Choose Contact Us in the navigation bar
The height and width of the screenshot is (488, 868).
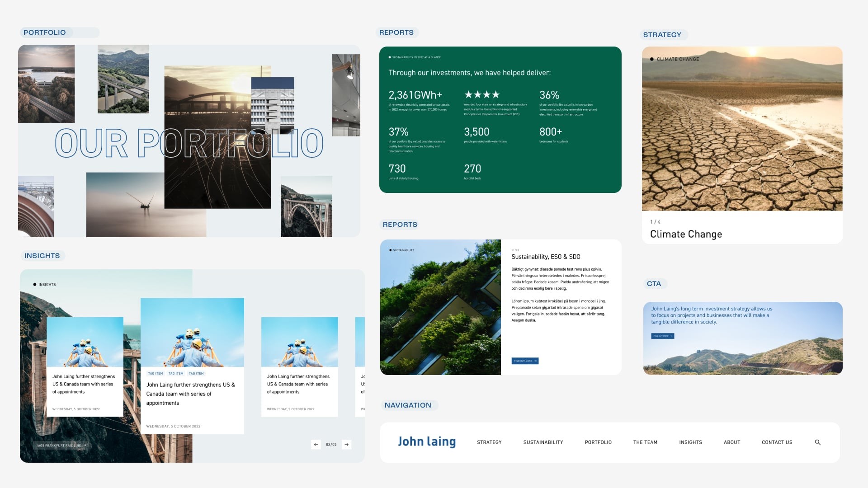click(x=777, y=442)
